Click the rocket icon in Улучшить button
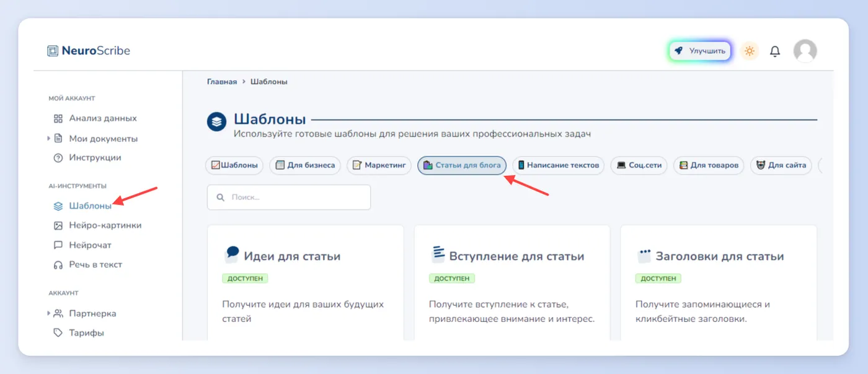This screenshot has width=868, height=374. click(679, 51)
